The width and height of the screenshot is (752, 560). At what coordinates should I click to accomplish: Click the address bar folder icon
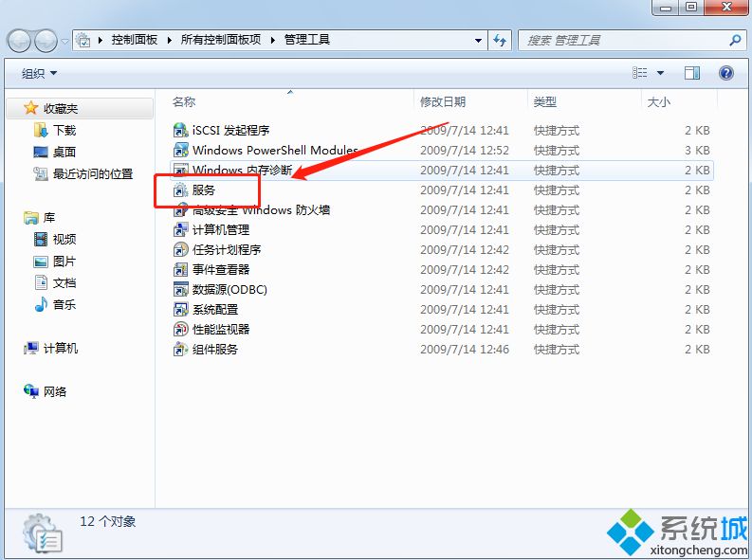click(83, 40)
